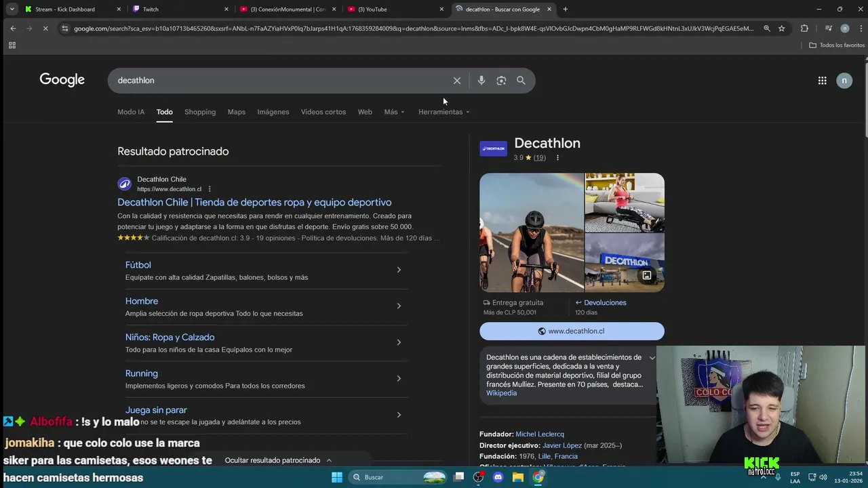Screen dimensions: 868x488
Task: Open the rowing machine photo thumbnail
Action: tap(625, 203)
